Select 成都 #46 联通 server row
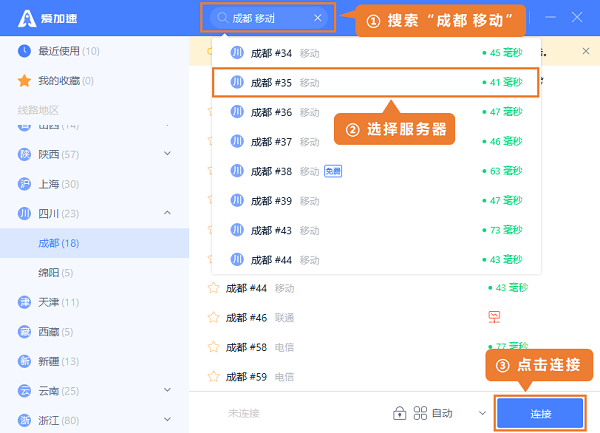Screen dimensions: 600x433 [395, 317]
